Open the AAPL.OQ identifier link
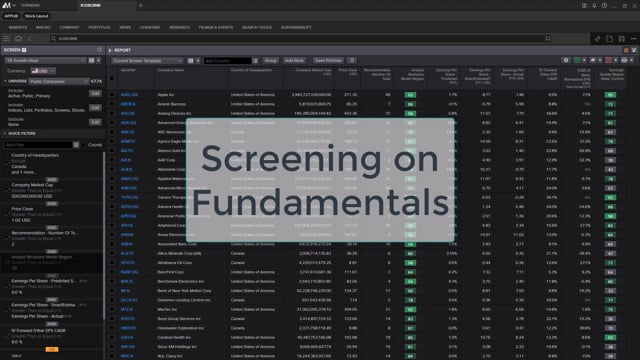 (x=129, y=95)
